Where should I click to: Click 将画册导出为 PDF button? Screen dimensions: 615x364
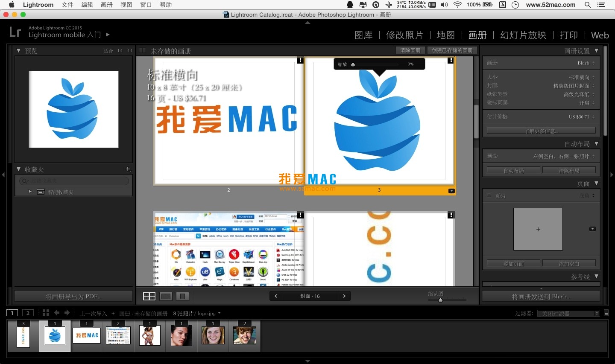pos(73,296)
